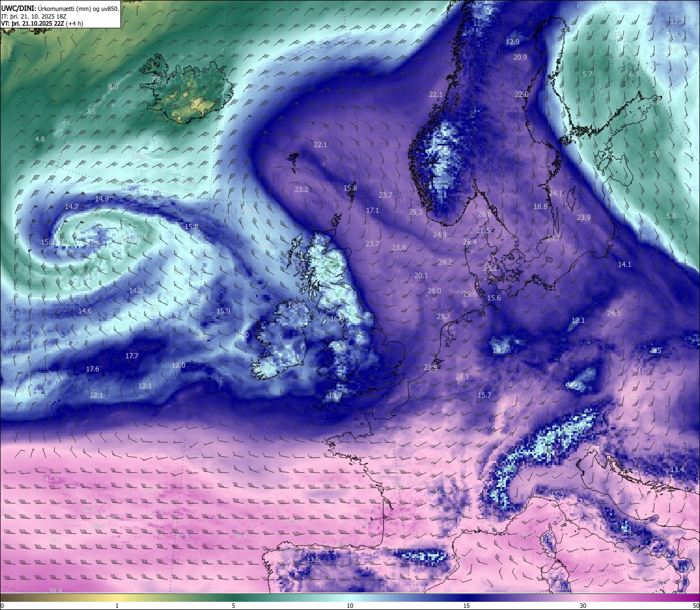Click the 25.6 value label
The width and height of the screenshot is (700, 610).
click(470, 294)
